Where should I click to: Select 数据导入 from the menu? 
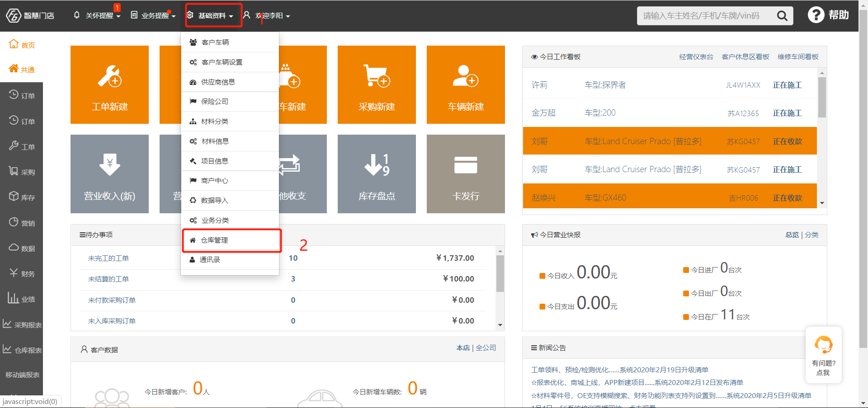[230, 200]
